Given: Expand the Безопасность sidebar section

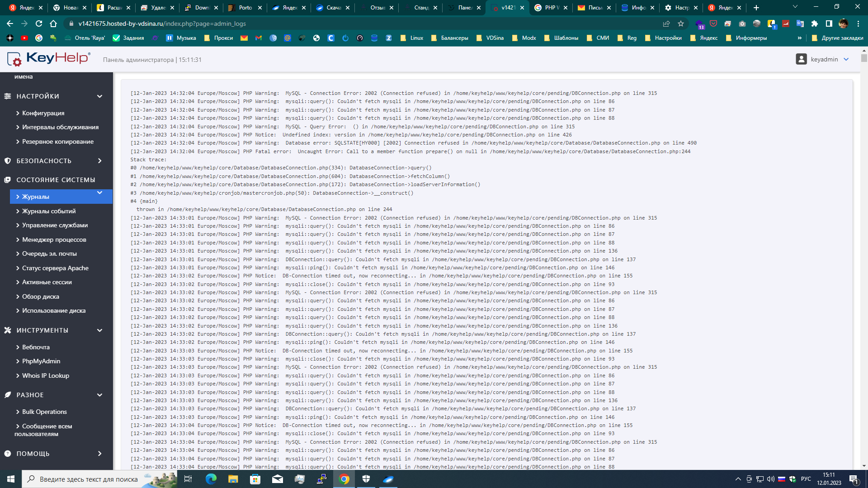Looking at the screenshot, I should [99, 161].
